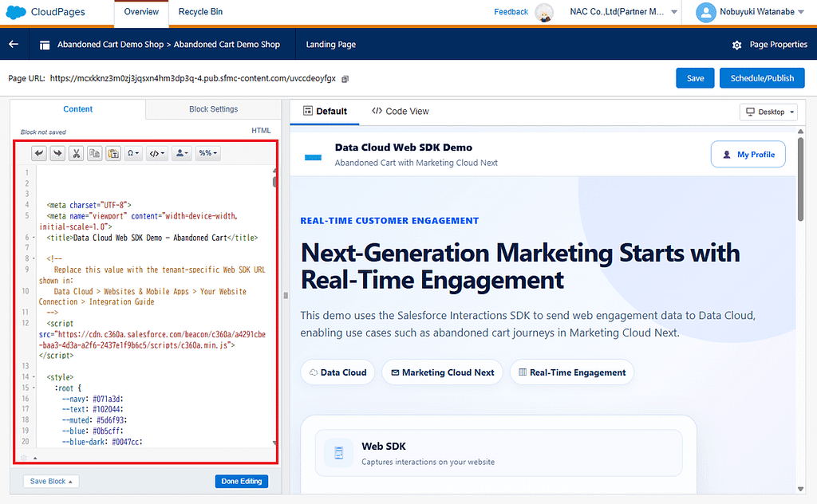The height and width of the screenshot is (504, 817).
Task: Click the code editor scrollbar thumb
Action: 274,182
